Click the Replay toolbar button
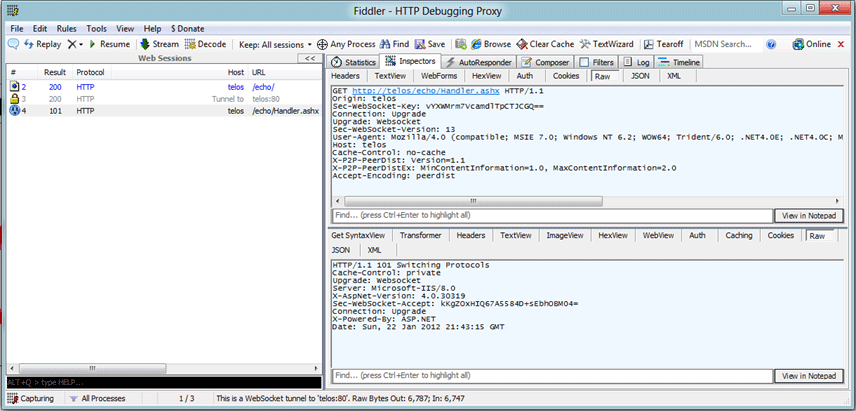 coord(43,44)
